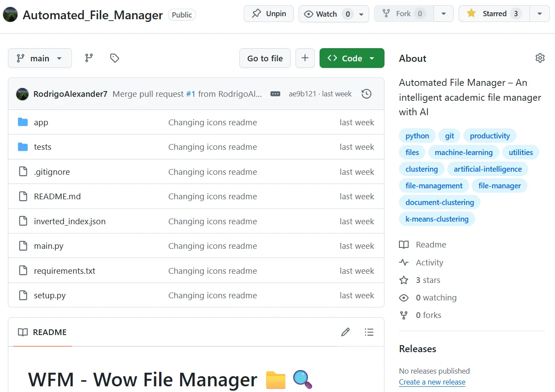Open the app folder name
Screen dimensions: 555x392
(x=41, y=123)
